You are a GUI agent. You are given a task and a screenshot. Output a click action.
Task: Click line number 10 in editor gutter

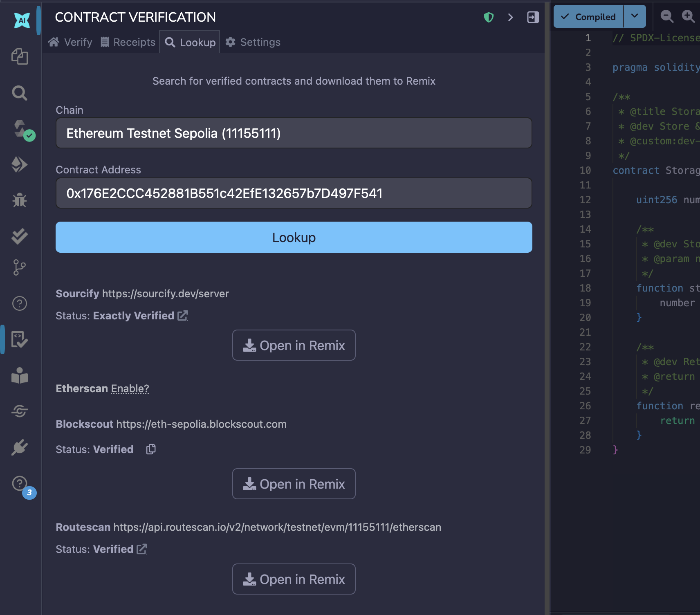[x=585, y=170]
